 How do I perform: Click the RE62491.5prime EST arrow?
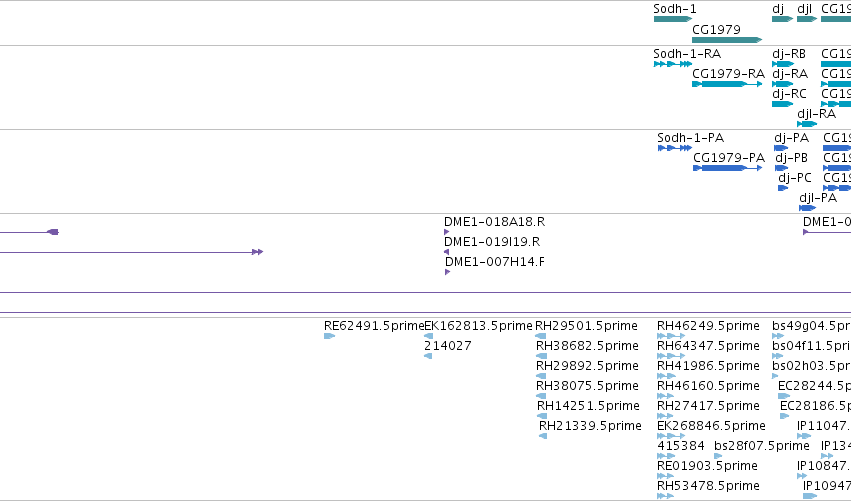[329, 337]
